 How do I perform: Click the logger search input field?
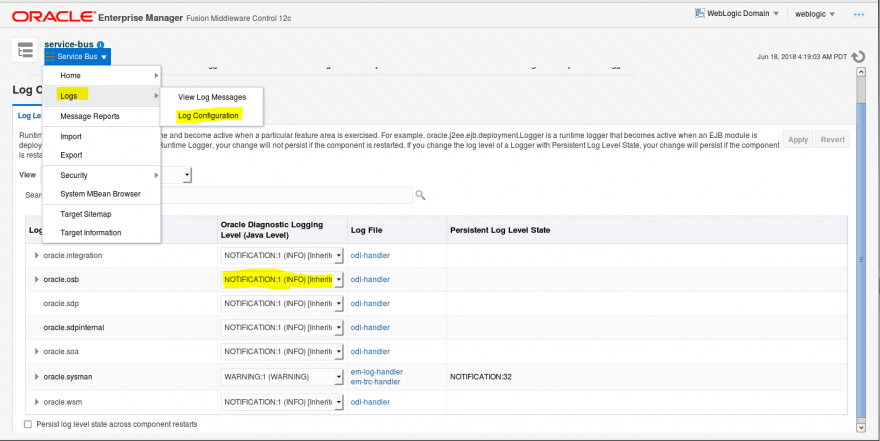point(286,195)
